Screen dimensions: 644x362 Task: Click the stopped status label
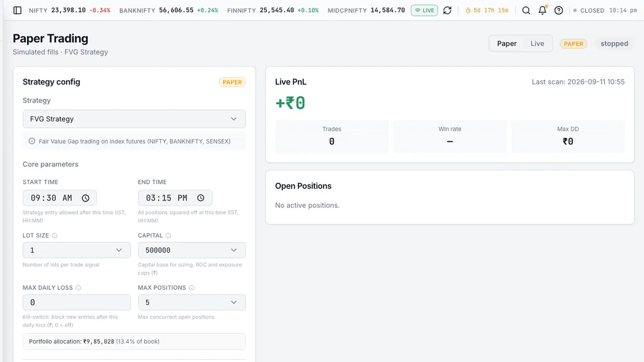pos(614,43)
